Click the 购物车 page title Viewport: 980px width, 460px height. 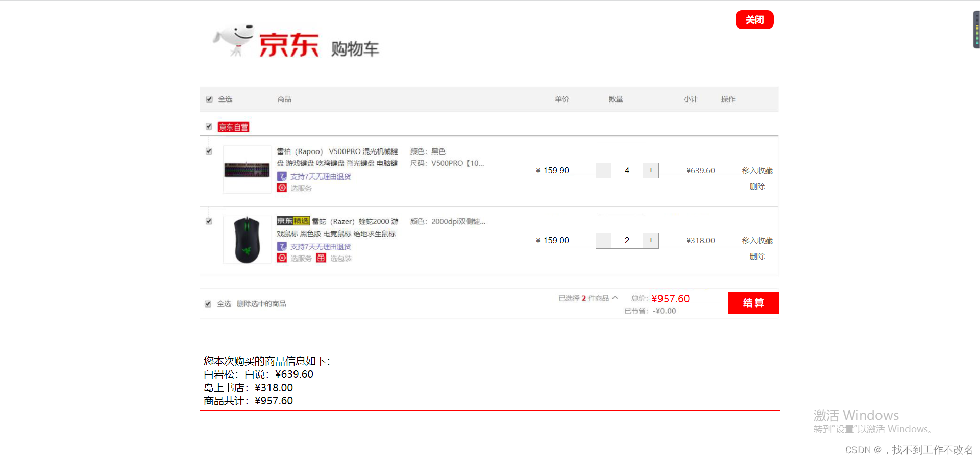tap(355, 49)
